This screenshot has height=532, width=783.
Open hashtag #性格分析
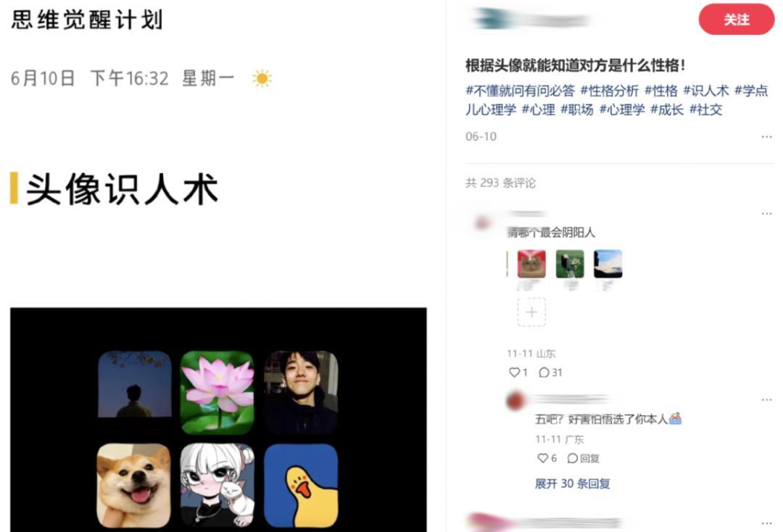point(609,91)
